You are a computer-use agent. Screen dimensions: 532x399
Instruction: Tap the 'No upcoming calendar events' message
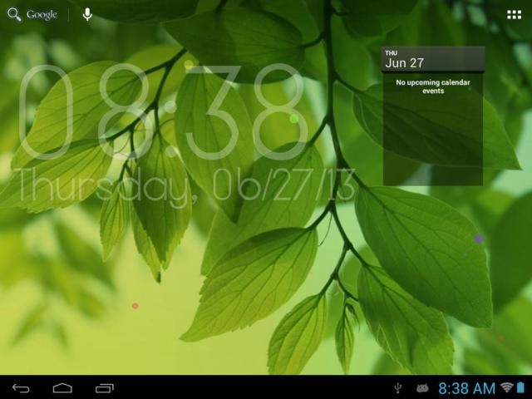tap(432, 86)
